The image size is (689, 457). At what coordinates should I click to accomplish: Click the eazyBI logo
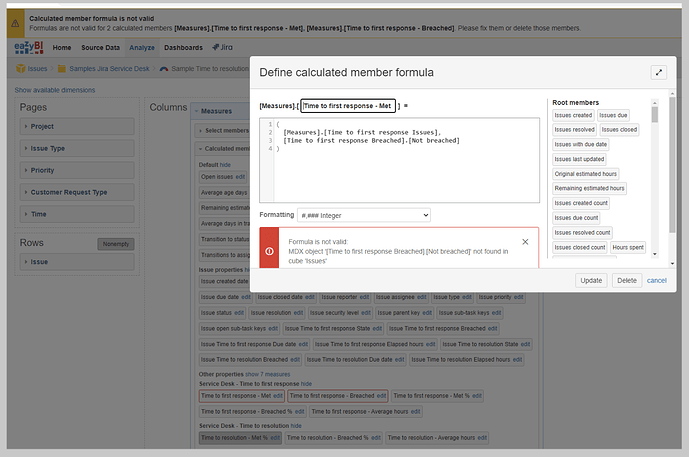pyautogui.click(x=29, y=47)
